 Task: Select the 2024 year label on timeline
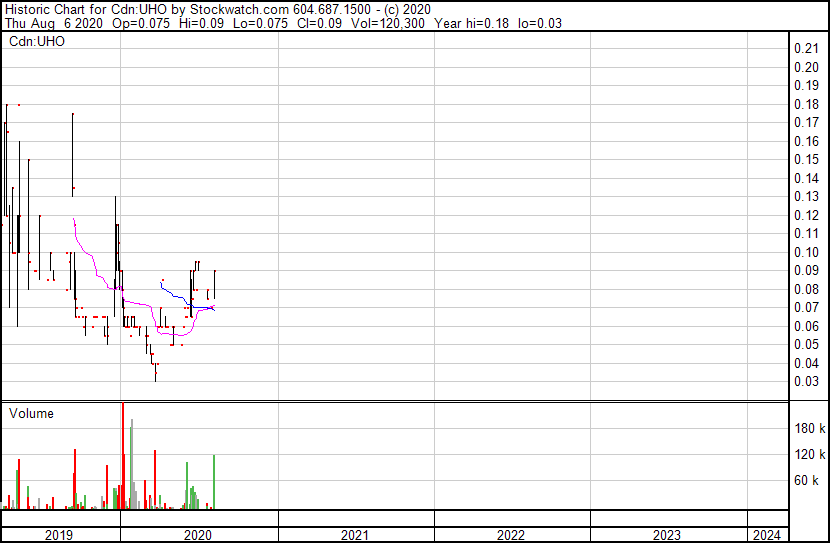[768, 535]
